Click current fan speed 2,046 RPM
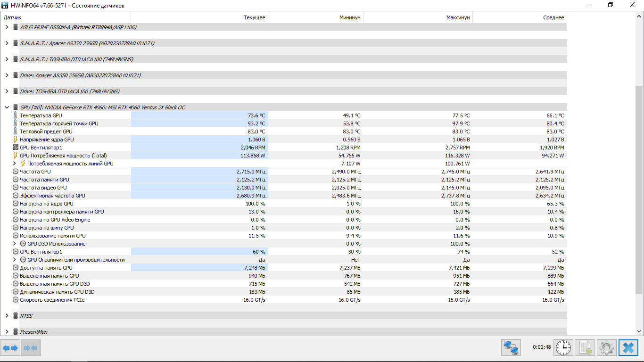Image resolution: width=644 pixels, height=362 pixels. click(253, 148)
